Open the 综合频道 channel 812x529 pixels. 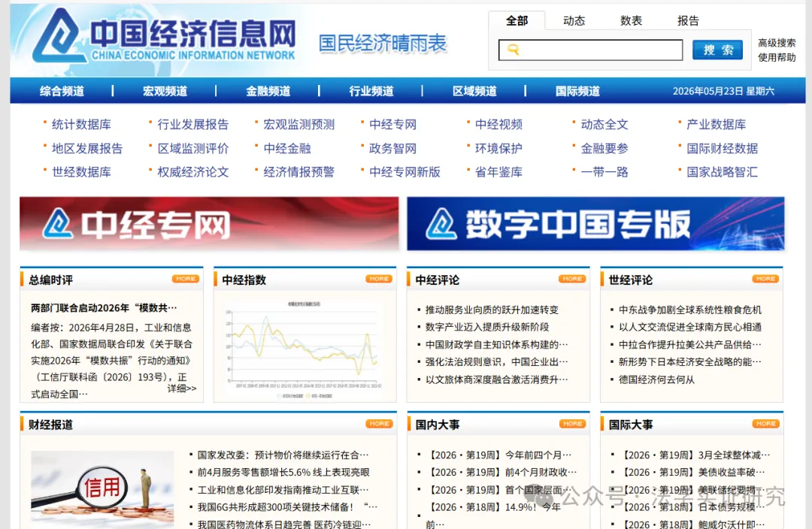click(62, 91)
